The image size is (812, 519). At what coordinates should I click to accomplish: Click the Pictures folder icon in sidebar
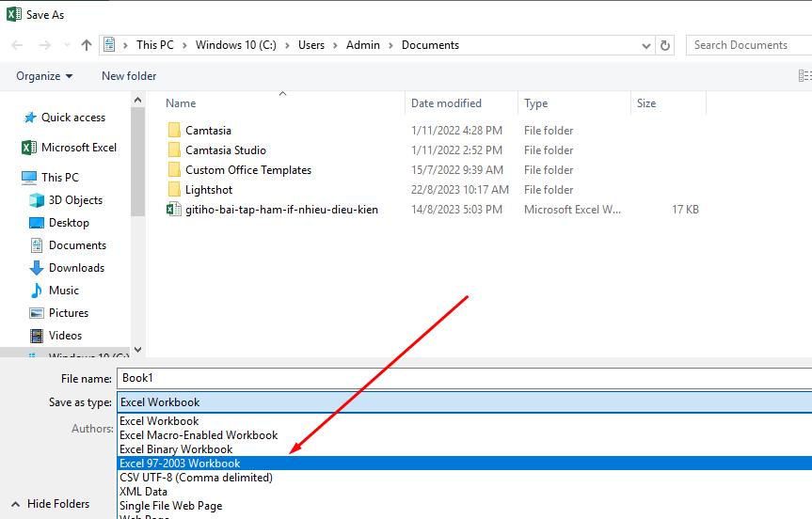click(x=37, y=313)
